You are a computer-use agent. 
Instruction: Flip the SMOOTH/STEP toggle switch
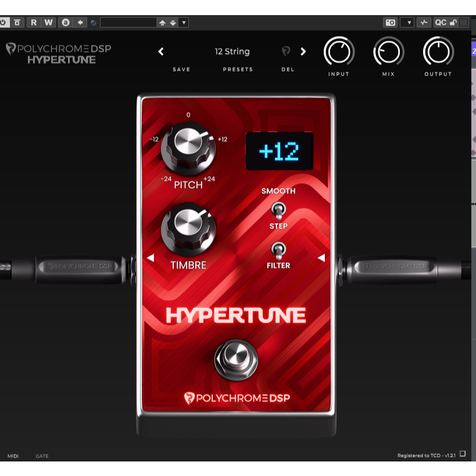(278, 210)
